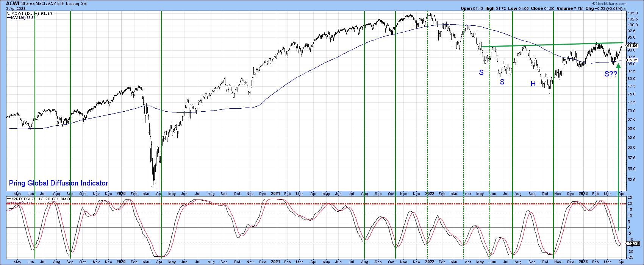Click the Low 91.05 value
The image size is (644, 265).
[x=519, y=8]
